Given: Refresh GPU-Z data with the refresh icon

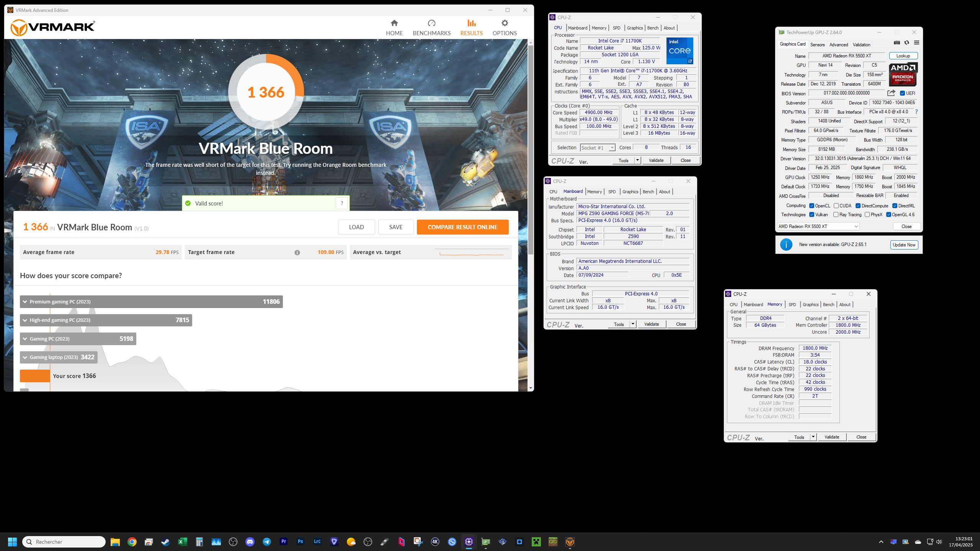Looking at the screenshot, I should coord(906,42).
